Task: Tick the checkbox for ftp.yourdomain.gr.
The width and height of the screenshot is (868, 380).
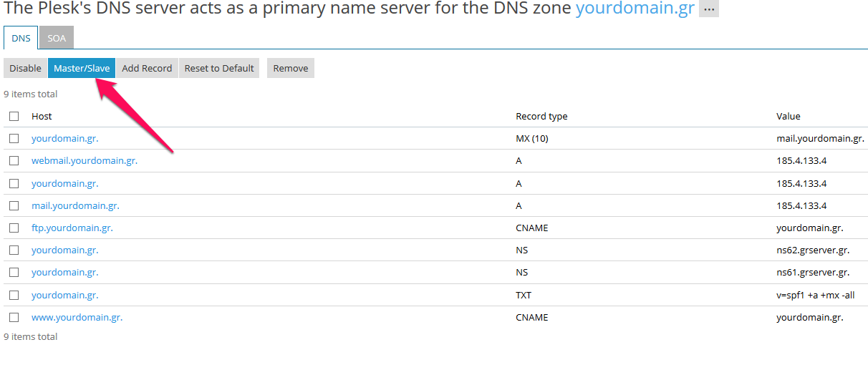Action: tap(14, 228)
